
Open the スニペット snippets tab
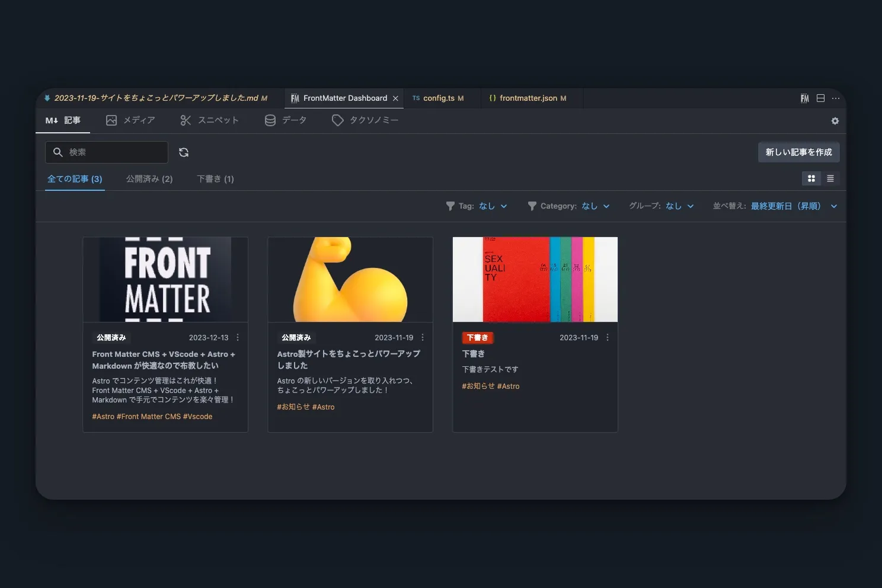(x=210, y=120)
